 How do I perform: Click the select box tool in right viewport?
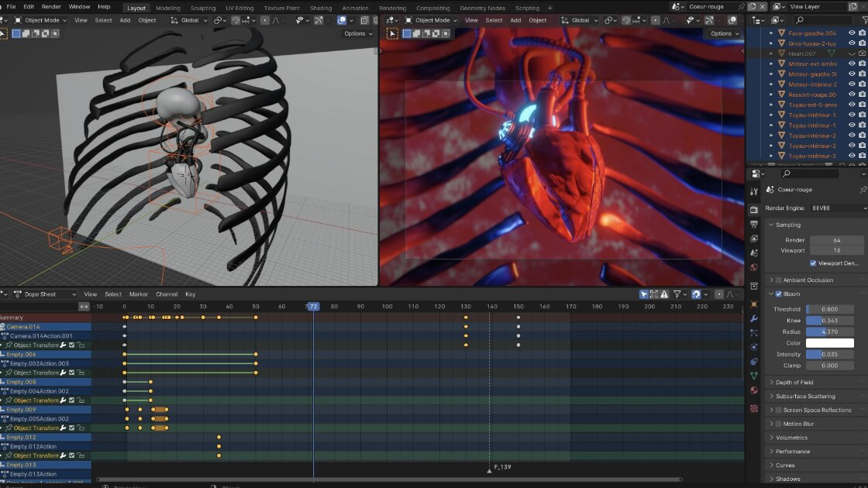coord(392,34)
